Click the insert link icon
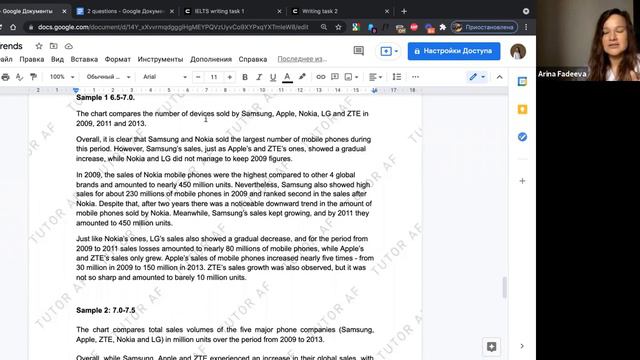The image size is (640, 360). click(321, 77)
